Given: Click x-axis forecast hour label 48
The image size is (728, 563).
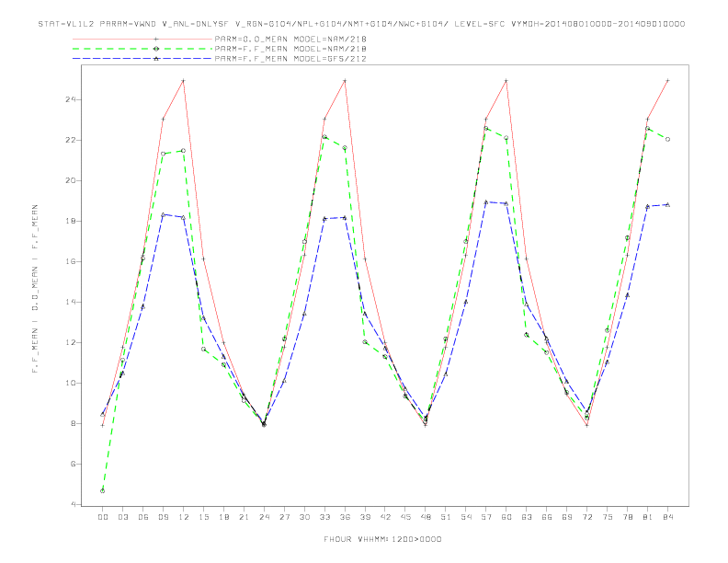Looking at the screenshot, I should 426,517.
